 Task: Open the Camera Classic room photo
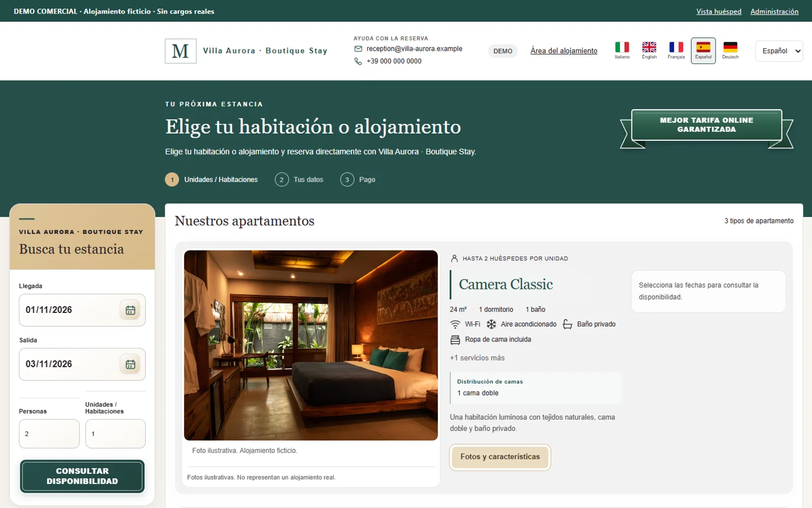tap(311, 345)
